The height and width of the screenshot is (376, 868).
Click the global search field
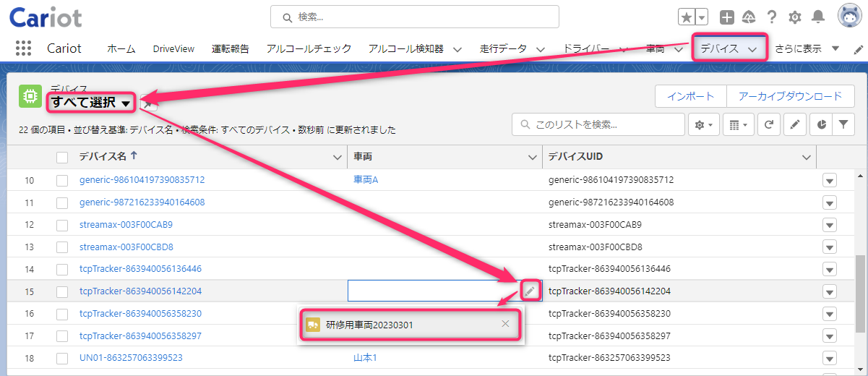pos(415,17)
